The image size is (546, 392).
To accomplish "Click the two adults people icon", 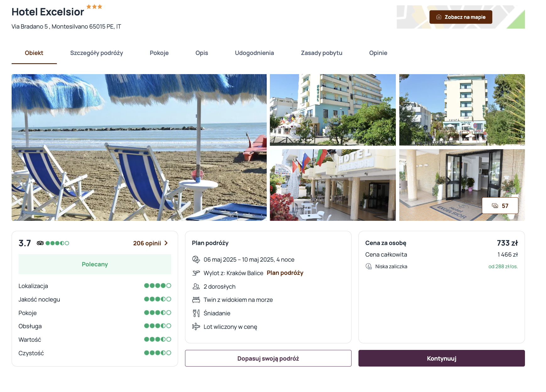I will point(196,286).
